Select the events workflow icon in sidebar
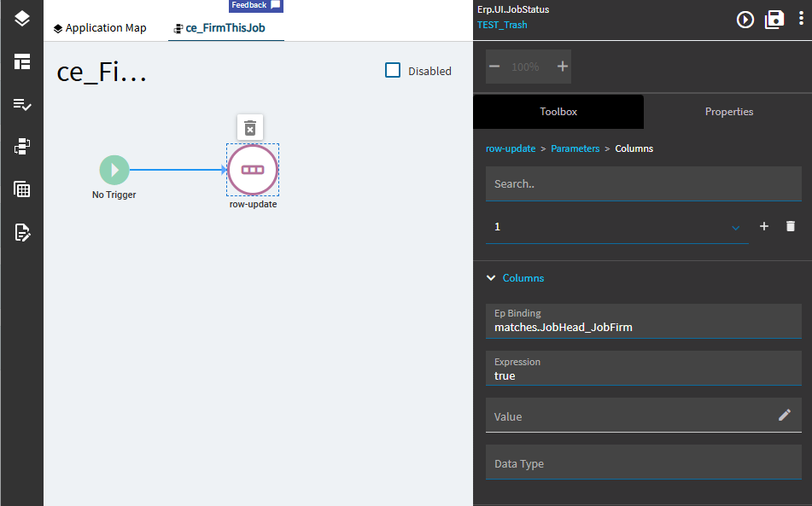The width and height of the screenshot is (812, 506). 21,147
